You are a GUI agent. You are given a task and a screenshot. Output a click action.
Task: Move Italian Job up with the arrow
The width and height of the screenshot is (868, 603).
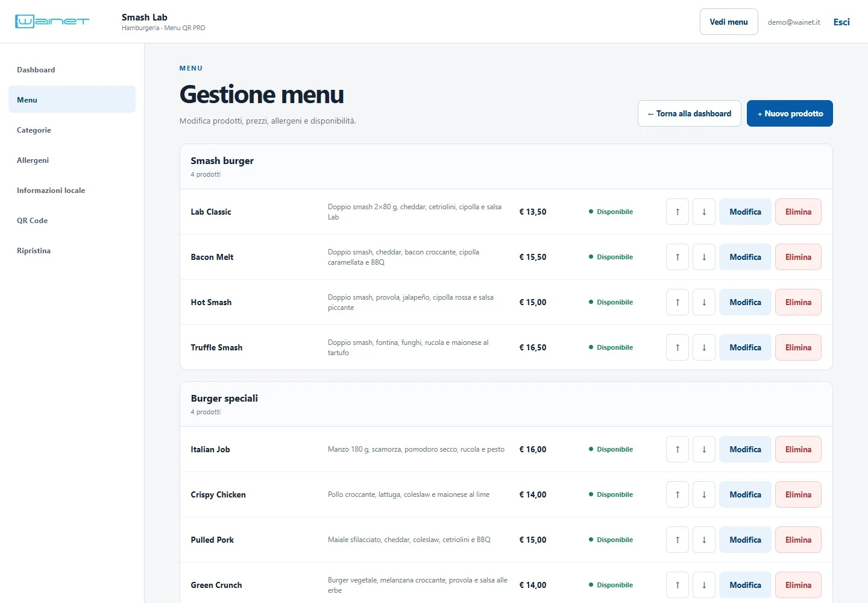coord(678,449)
